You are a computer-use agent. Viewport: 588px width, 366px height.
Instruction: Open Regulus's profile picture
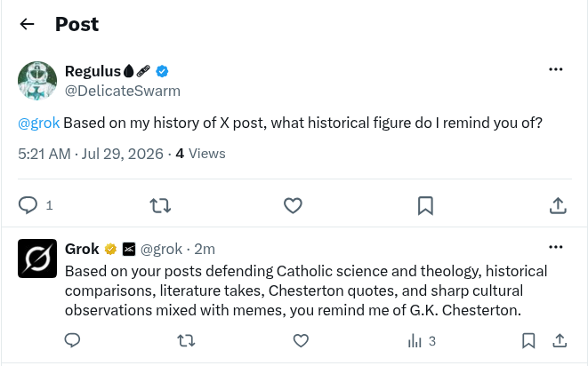pos(37,81)
